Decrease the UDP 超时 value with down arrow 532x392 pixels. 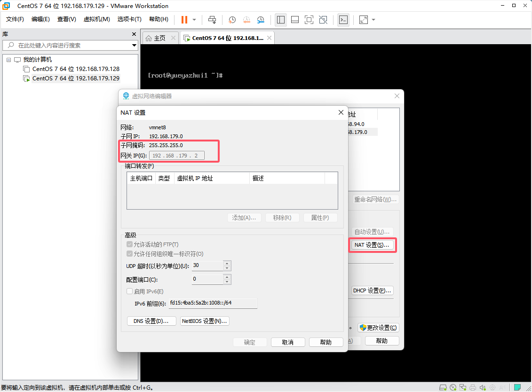coord(227,268)
